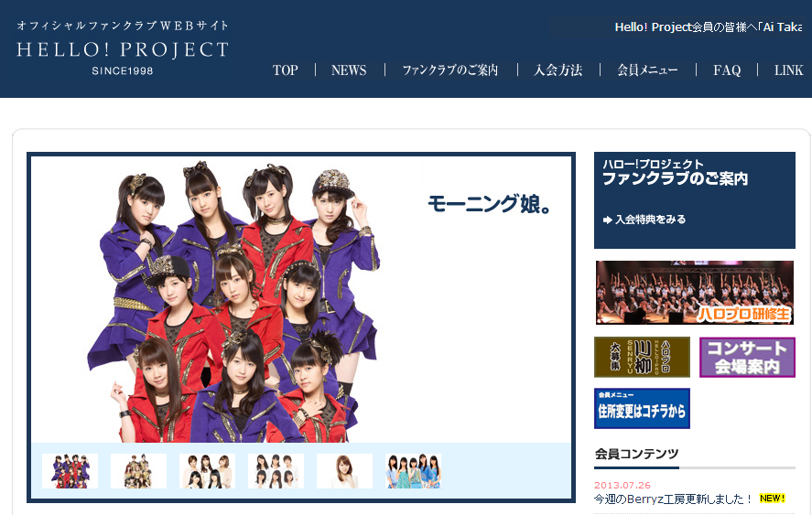The image size is (812, 515).
Task: Click the arrow beside 入会特典をみる
Action: point(607,220)
